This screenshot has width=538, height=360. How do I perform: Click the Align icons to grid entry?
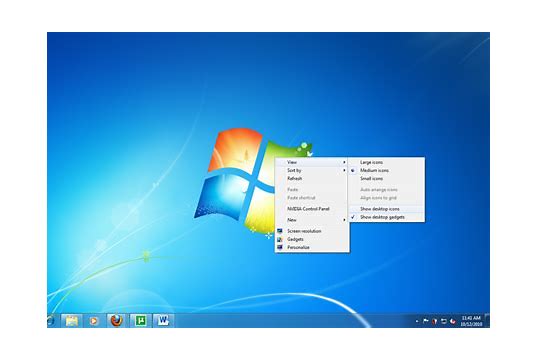pos(387,198)
